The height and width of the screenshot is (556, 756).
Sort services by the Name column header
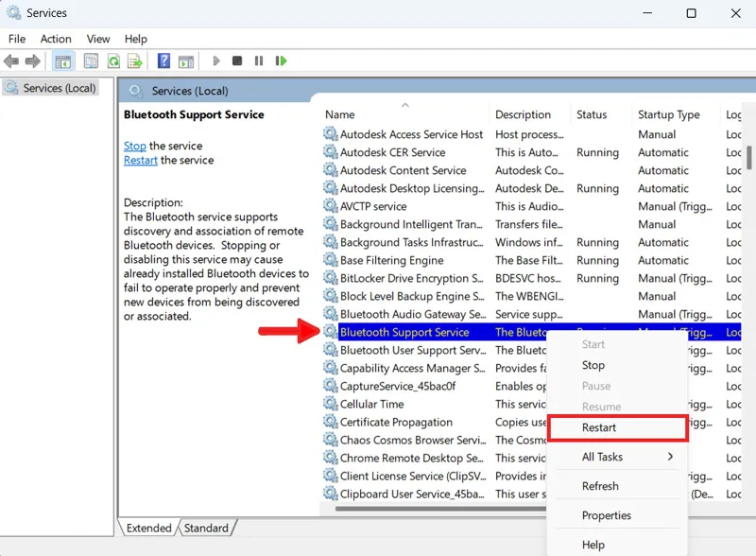coord(340,114)
